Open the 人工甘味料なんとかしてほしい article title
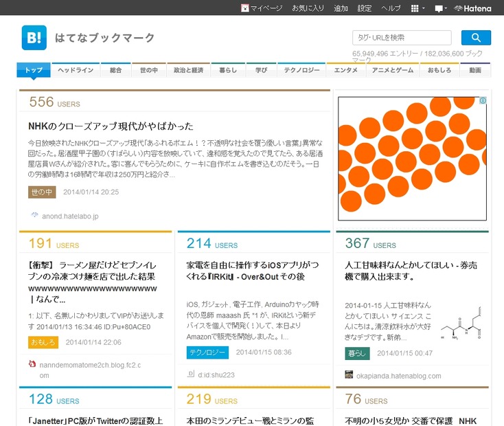 pyautogui.click(x=411, y=271)
